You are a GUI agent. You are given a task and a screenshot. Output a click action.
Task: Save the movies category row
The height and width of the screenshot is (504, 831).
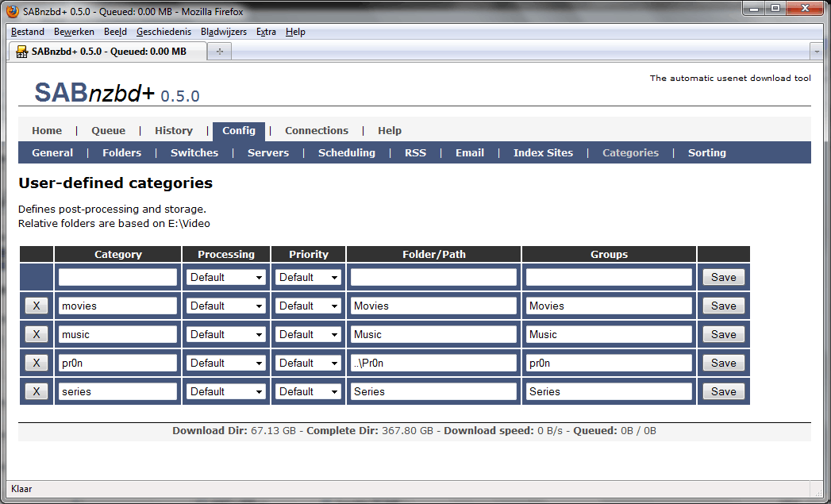[723, 306]
